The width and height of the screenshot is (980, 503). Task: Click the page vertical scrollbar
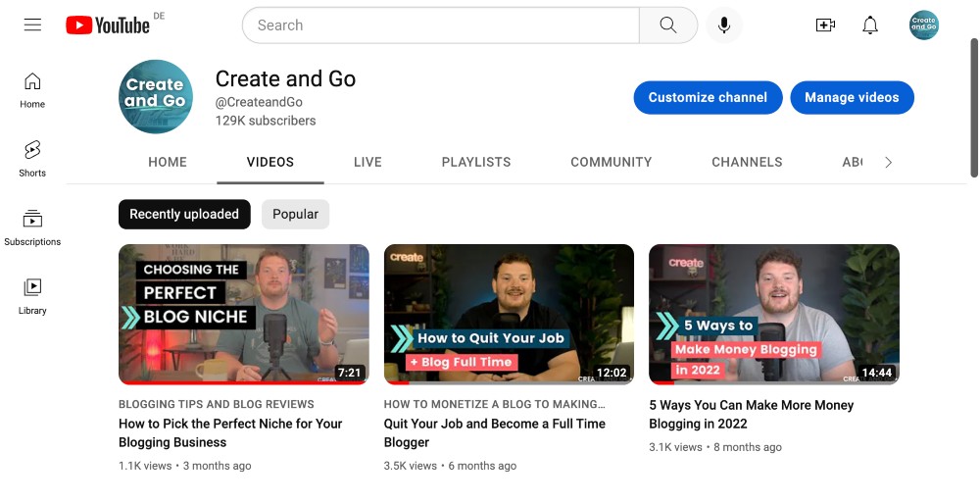click(974, 108)
